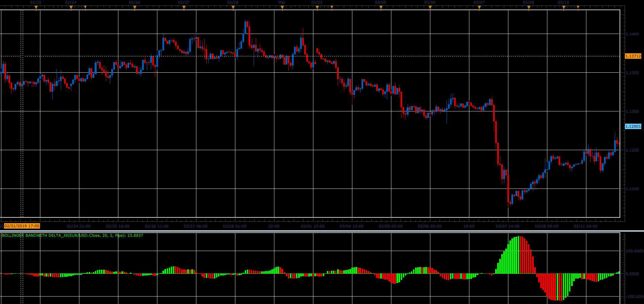Click the 03/06 date label on top ruler

coord(430,2)
